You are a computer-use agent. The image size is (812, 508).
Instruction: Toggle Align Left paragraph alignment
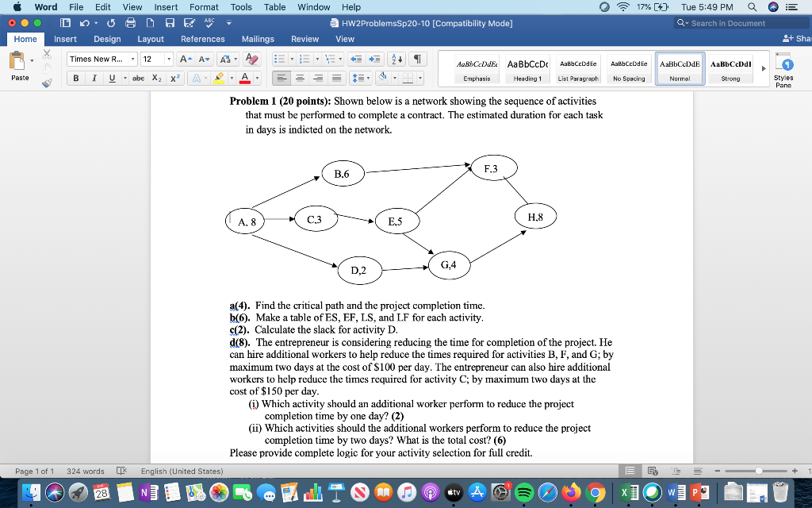pyautogui.click(x=282, y=79)
